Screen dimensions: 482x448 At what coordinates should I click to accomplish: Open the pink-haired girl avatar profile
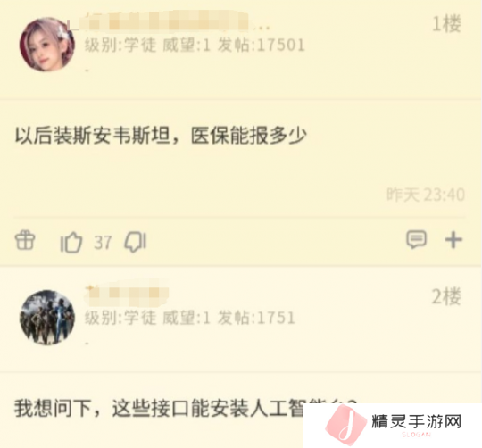(46, 45)
